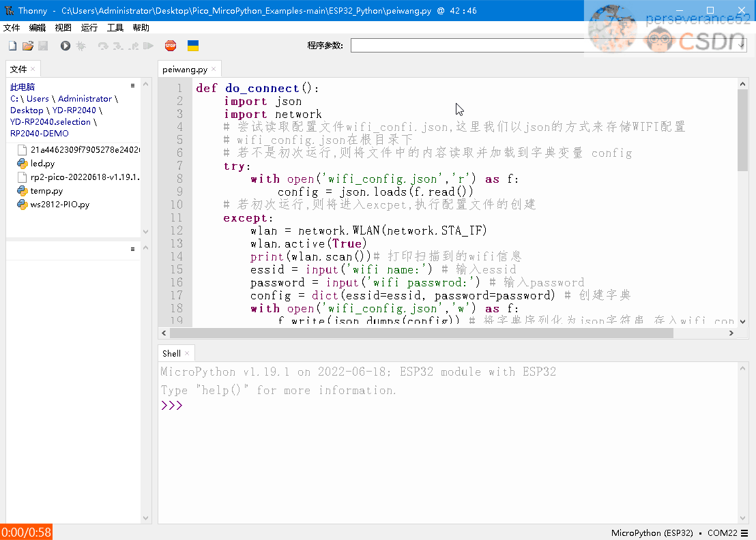Click editor scroll left arrow
Screen dimensions: 756x540
coord(164,333)
